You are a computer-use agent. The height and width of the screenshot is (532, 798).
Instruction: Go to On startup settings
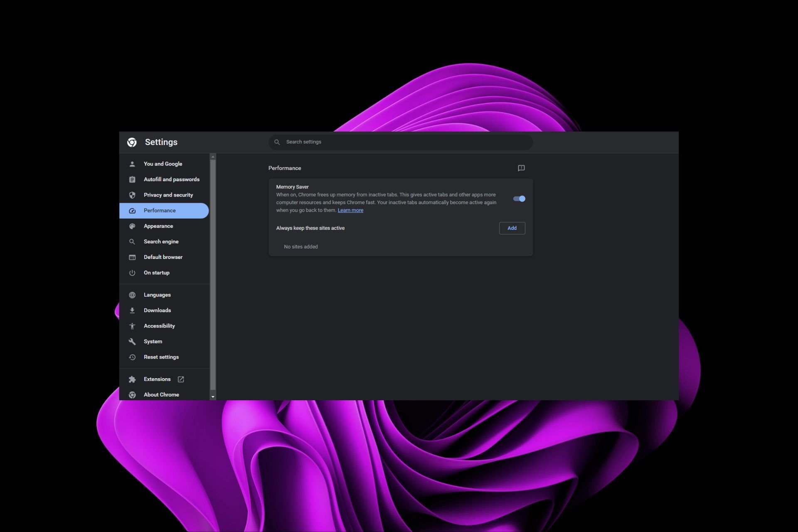point(164,273)
